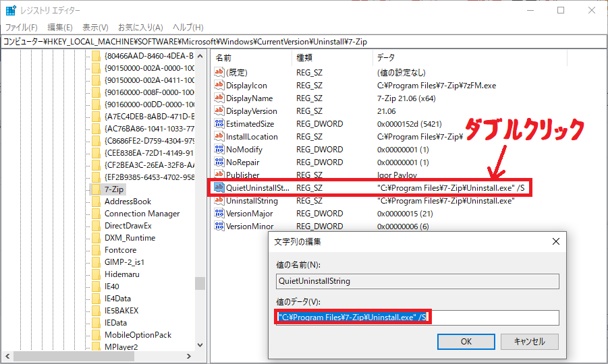The width and height of the screenshot is (608, 364).
Task: Select the IE4Data key
Action: (x=117, y=299)
